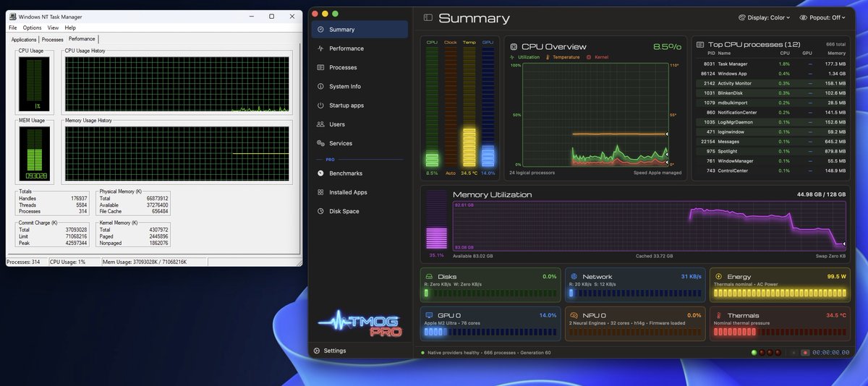Select loginwindow process row
Screen dimensions: 868x386
point(770,132)
